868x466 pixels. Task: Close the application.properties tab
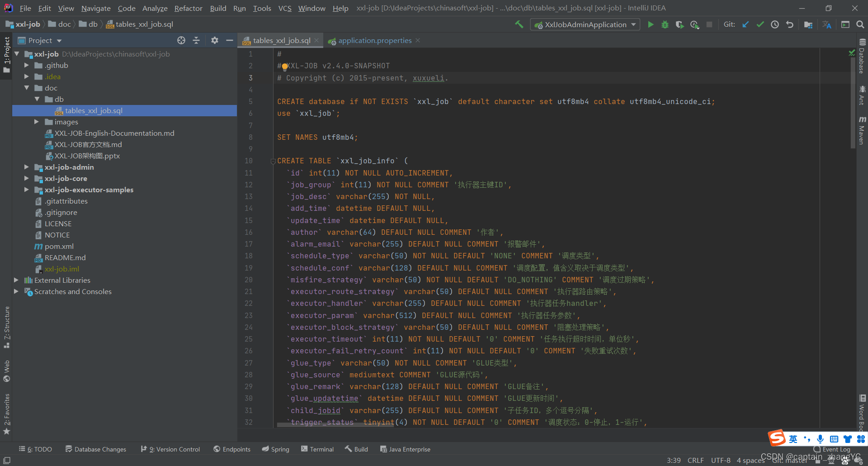(418, 40)
